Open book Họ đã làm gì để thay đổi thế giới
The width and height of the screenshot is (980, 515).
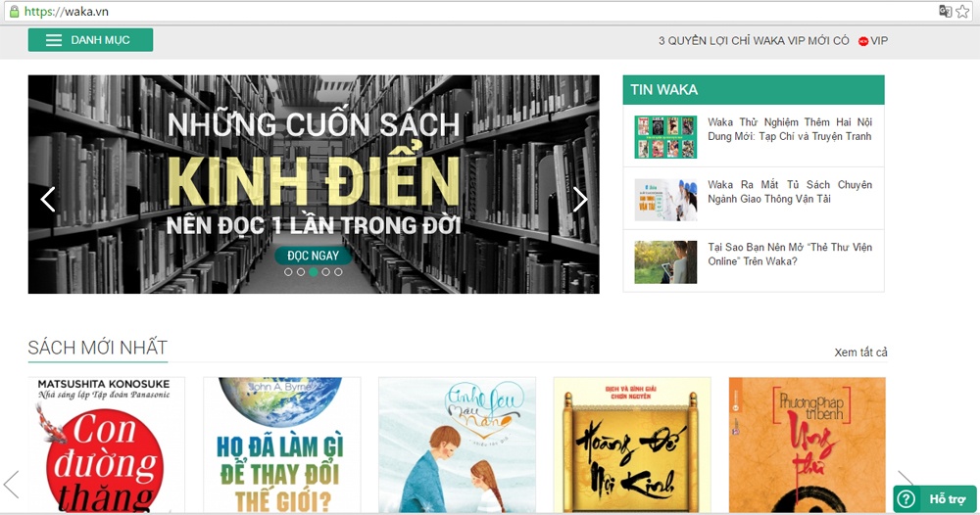pos(282,445)
